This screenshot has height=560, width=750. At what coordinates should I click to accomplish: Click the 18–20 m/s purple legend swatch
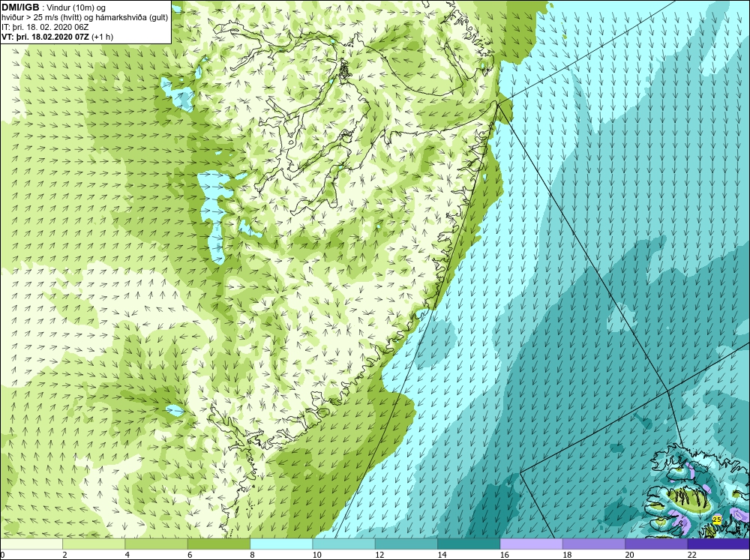pyautogui.click(x=593, y=544)
